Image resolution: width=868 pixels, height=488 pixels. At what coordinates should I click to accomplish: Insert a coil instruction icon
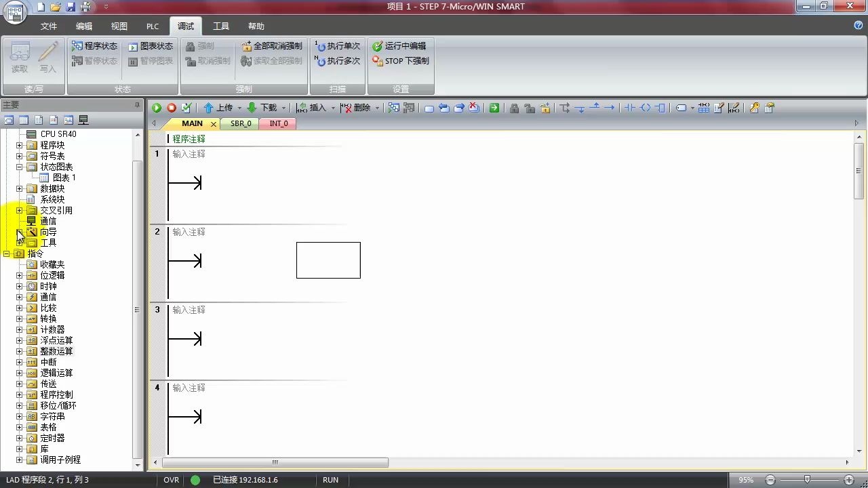click(x=645, y=108)
